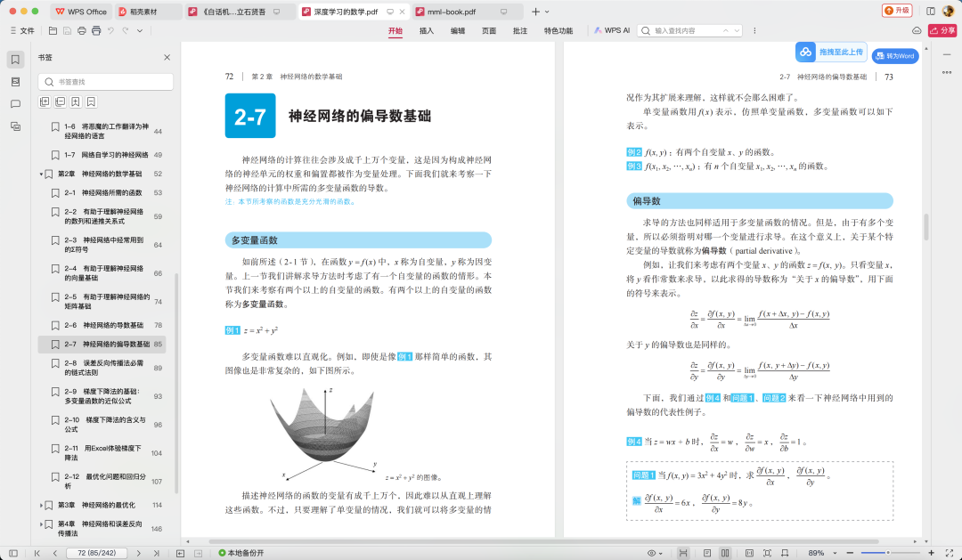Expand all bookmarks icon
This screenshot has width=962, height=560.
[45, 101]
